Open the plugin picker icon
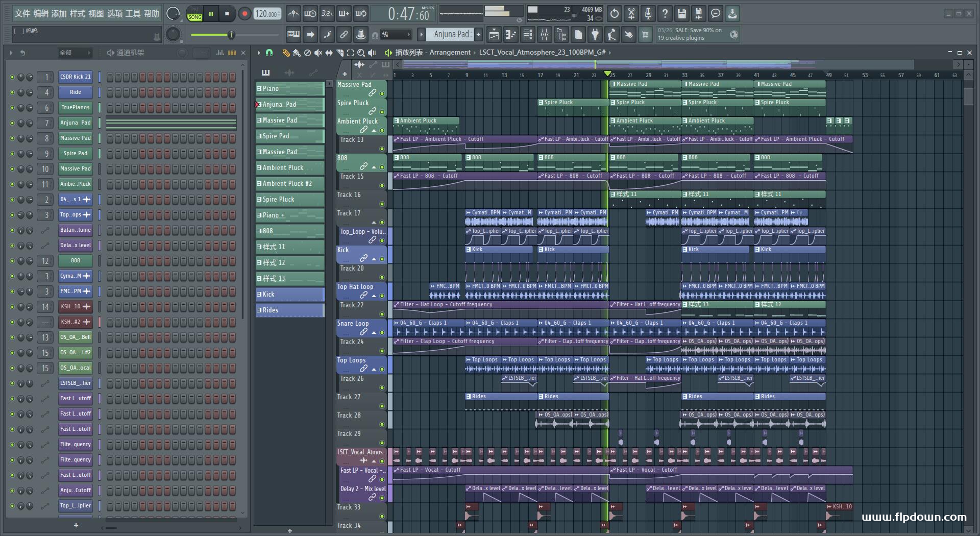Image resolution: width=980 pixels, height=536 pixels. click(x=595, y=35)
